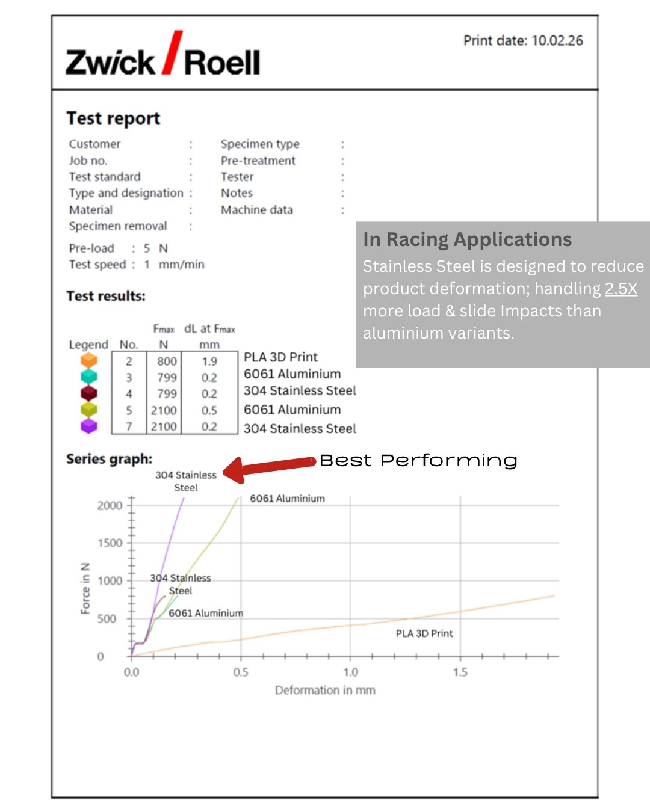Click the 'Tester' field label

237,177
